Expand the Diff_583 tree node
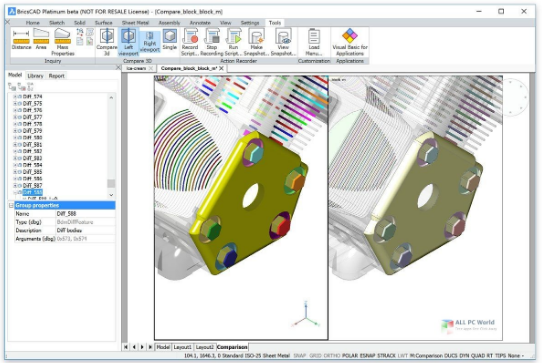 [x=15, y=158]
